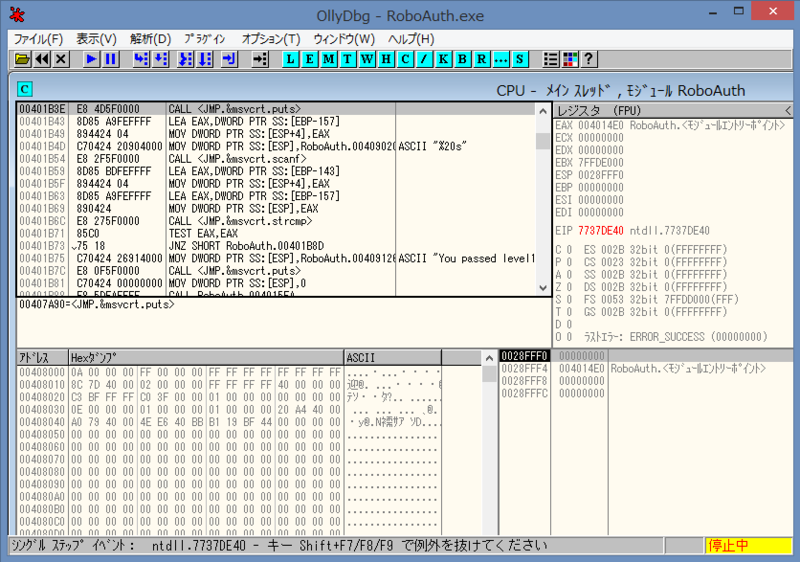Viewport: 800px width, 562px height.
Task: Select the JNZ SHORT RoboAuth.00401B8D line
Action: tap(276, 246)
